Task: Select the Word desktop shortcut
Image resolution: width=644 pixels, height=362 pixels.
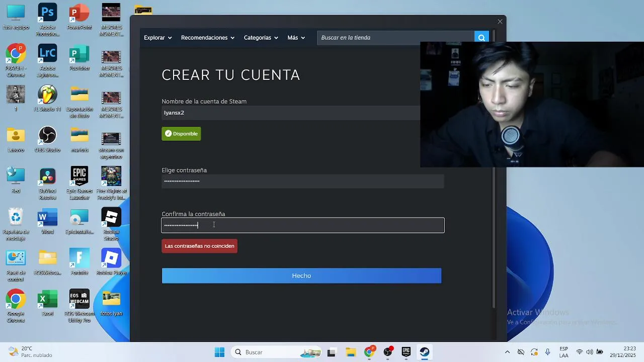Action: coord(47,222)
